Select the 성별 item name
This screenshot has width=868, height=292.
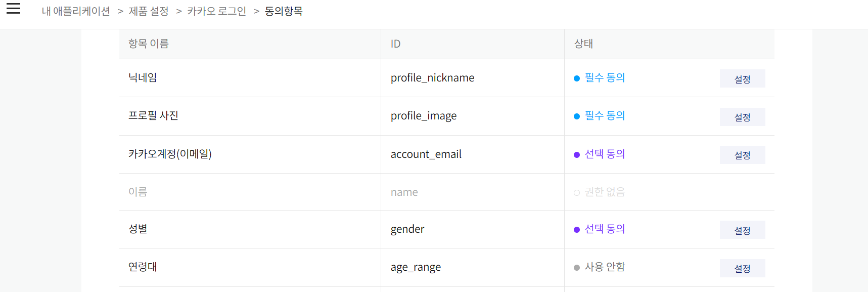pyautogui.click(x=138, y=229)
